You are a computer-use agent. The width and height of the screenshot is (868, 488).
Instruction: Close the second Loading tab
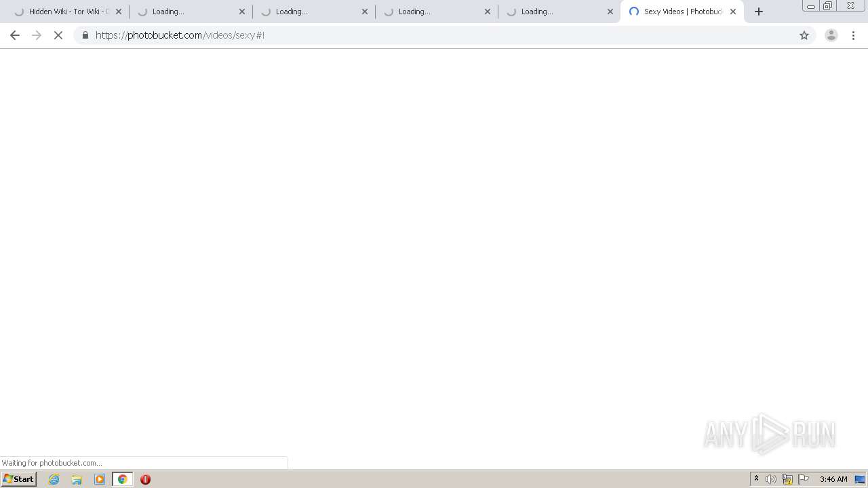(x=242, y=12)
